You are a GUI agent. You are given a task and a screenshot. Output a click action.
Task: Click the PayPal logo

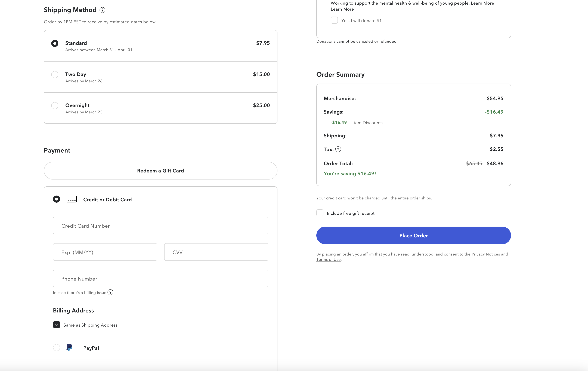coord(69,348)
